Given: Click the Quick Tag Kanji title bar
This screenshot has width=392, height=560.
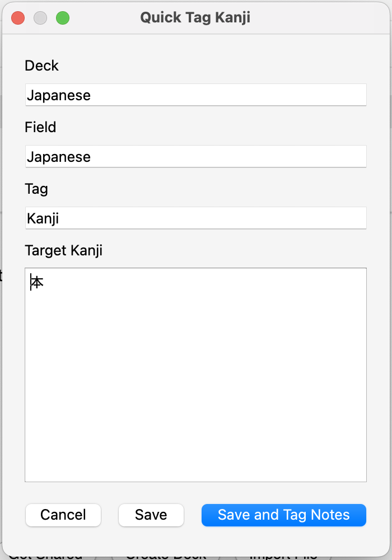Looking at the screenshot, I should [195, 18].
